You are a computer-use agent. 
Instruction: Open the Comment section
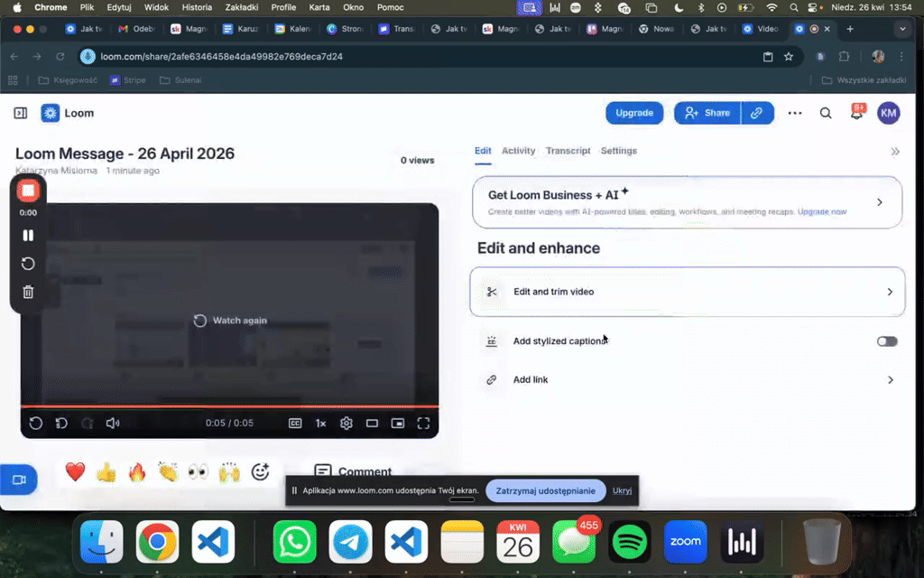353,471
